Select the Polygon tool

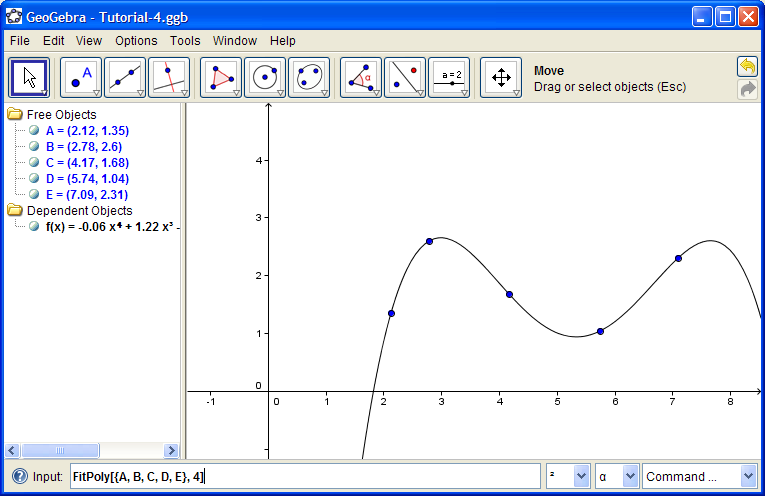click(x=221, y=78)
